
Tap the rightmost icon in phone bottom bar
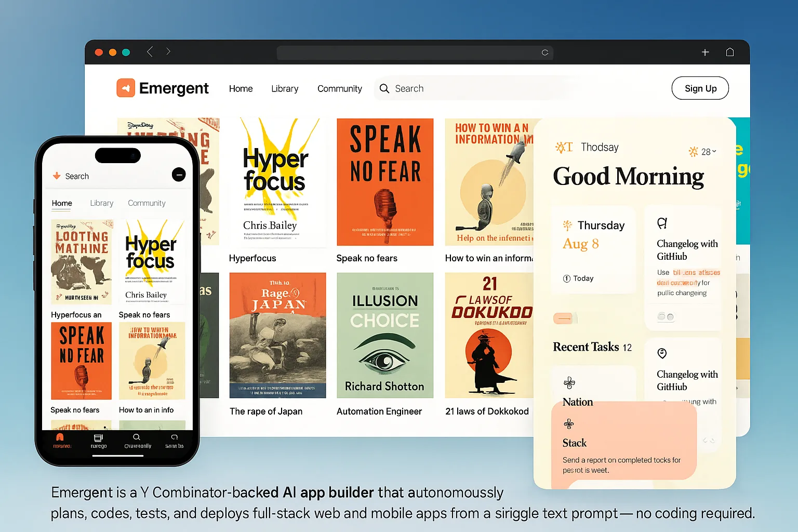(x=175, y=437)
